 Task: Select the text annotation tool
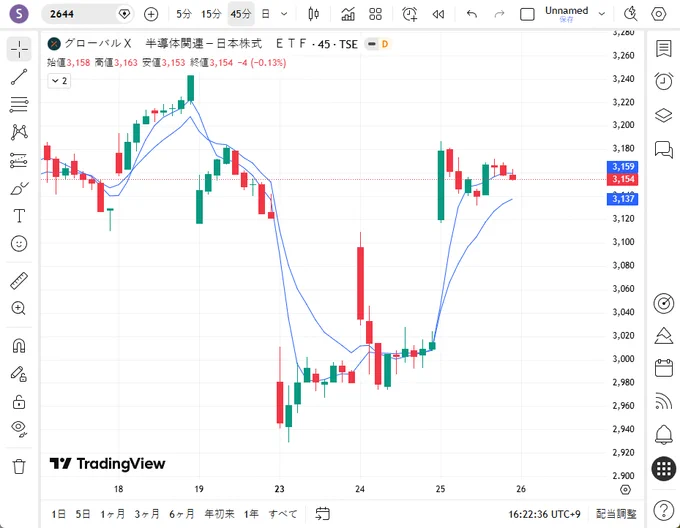coord(19,215)
